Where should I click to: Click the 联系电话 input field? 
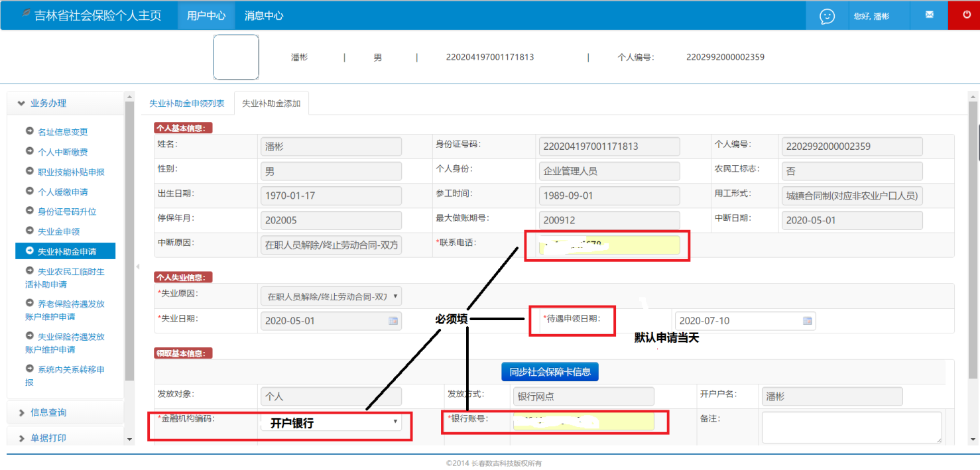coord(609,245)
